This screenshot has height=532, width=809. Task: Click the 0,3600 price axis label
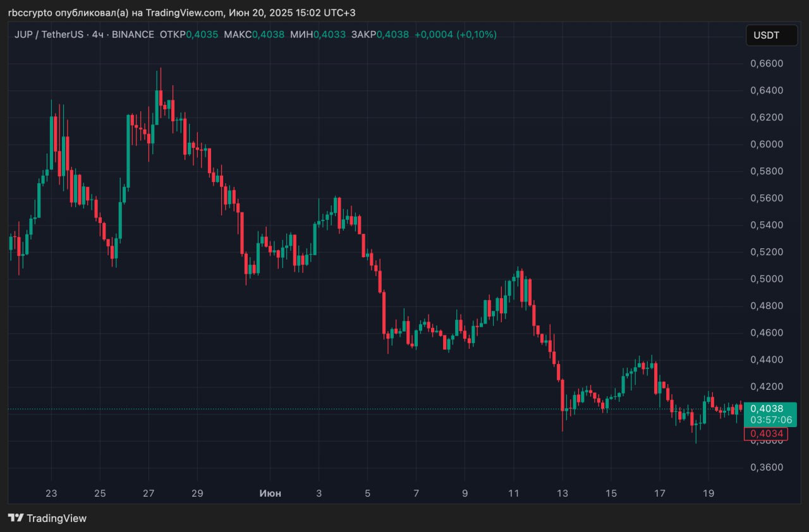pos(767,467)
